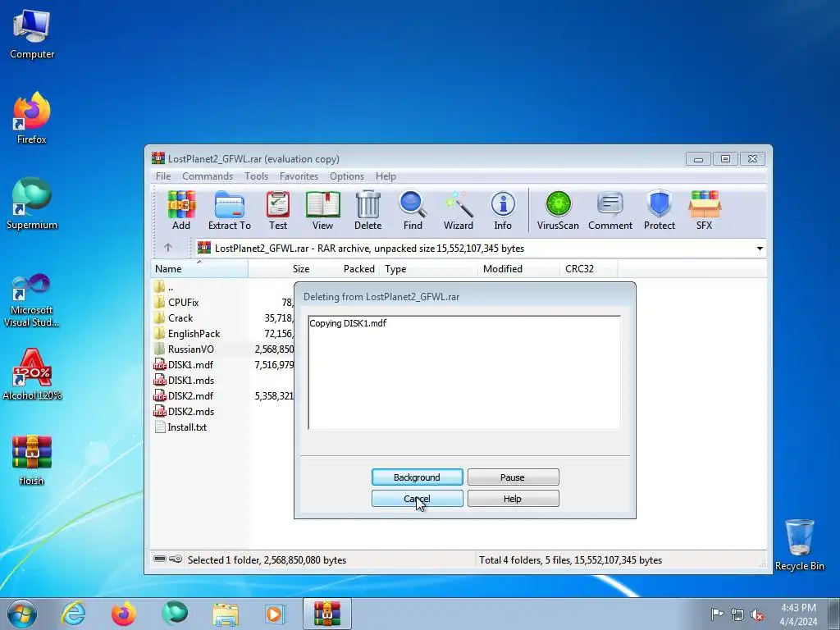
Task: Open the Options menu
Action: (347, 176)
